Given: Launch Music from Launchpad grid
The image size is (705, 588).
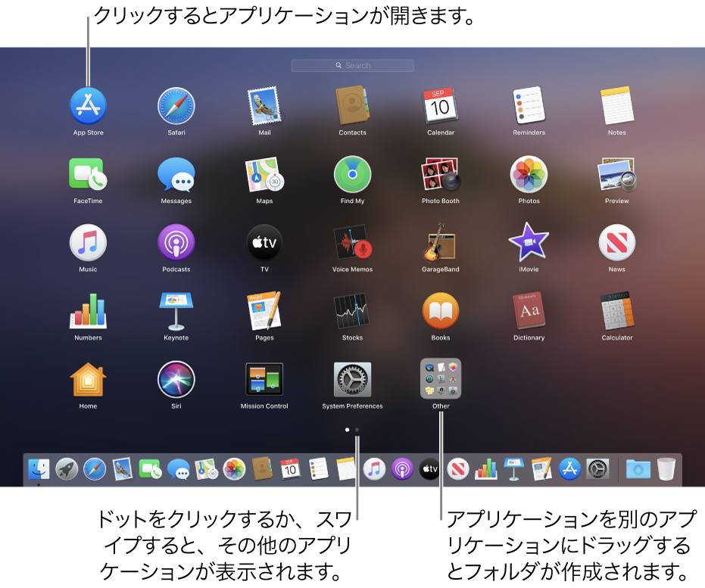Looking at the screenshot, I should (88, 243).
